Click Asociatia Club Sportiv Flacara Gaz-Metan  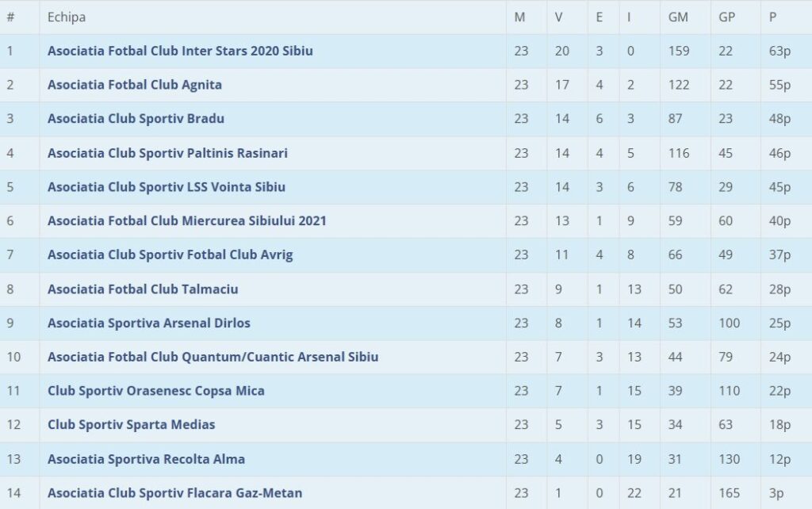pyautogui.click(x=174, y=493)
